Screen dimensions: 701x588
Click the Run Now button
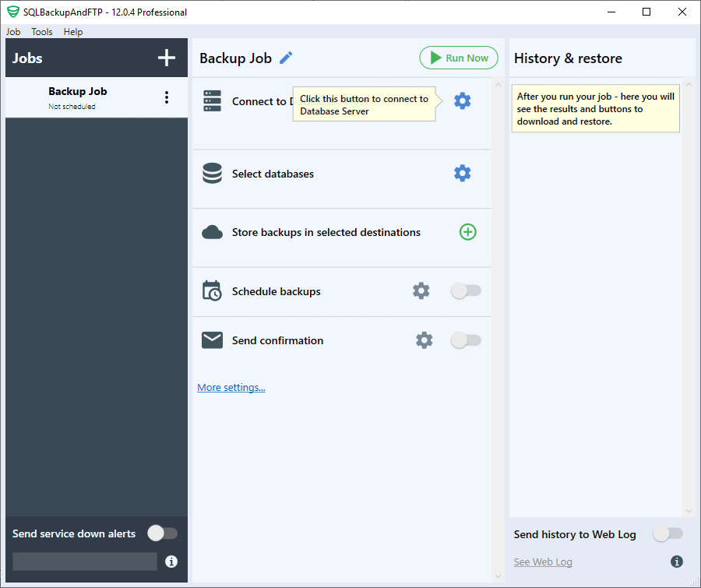point(459,58)
